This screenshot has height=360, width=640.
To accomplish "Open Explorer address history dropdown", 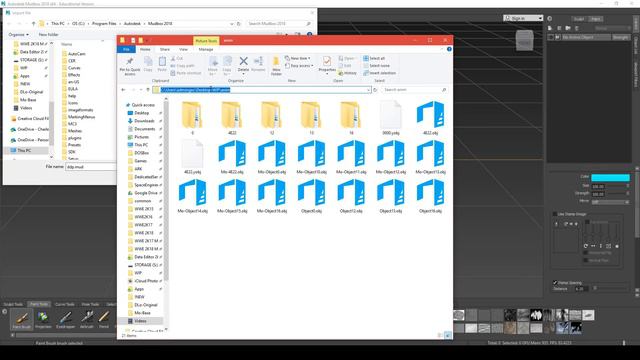I will [x=368, y=90].
